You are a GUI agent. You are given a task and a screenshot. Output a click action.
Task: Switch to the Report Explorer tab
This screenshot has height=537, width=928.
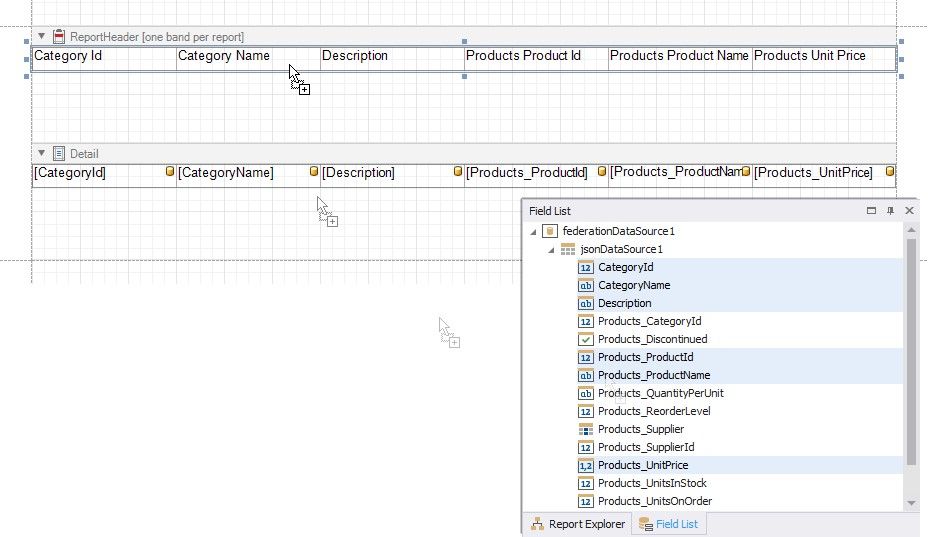pos(578,524)
